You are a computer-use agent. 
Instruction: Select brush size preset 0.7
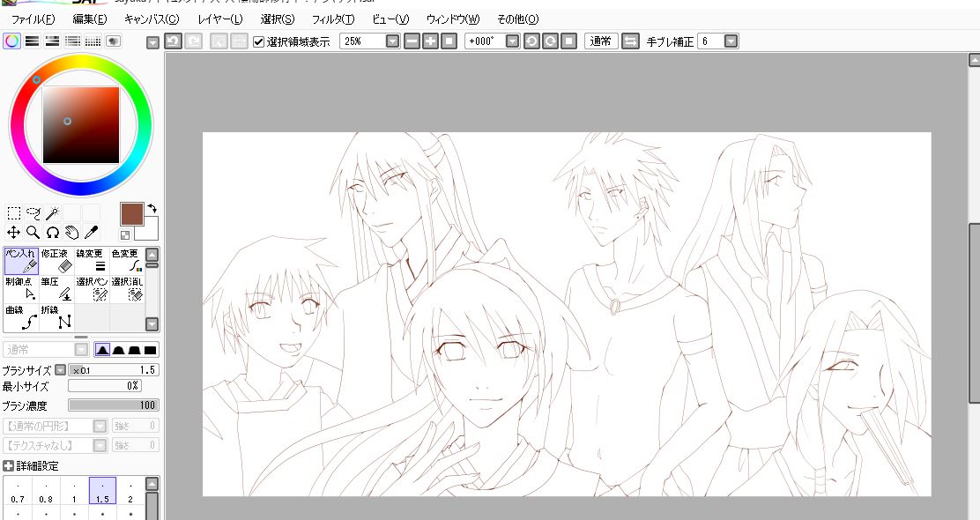pyautogui.click(x=18, y=491)
